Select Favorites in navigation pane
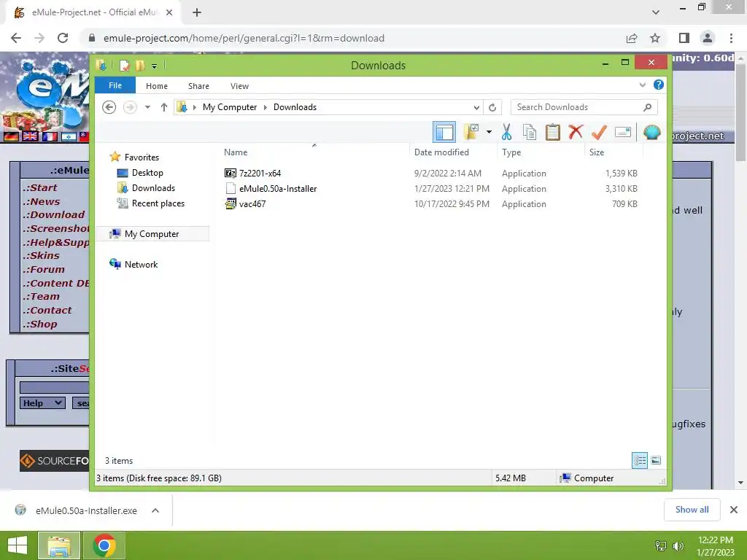 (142, 157)
